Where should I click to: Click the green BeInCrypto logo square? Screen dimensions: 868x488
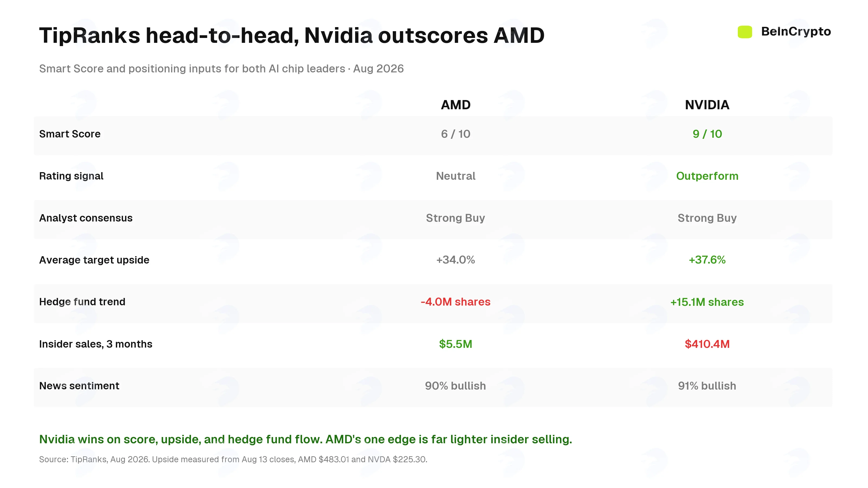tap(745, 32)
